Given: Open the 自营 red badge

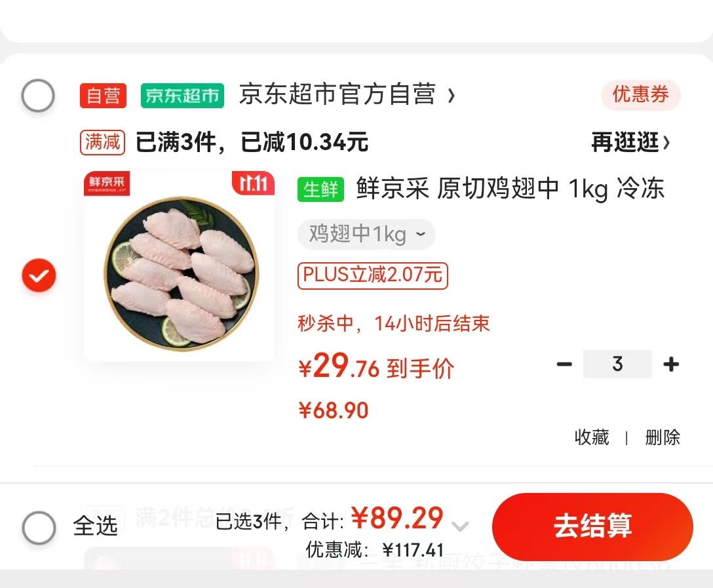Looking at the screenshot, I should tap(104, 96).
